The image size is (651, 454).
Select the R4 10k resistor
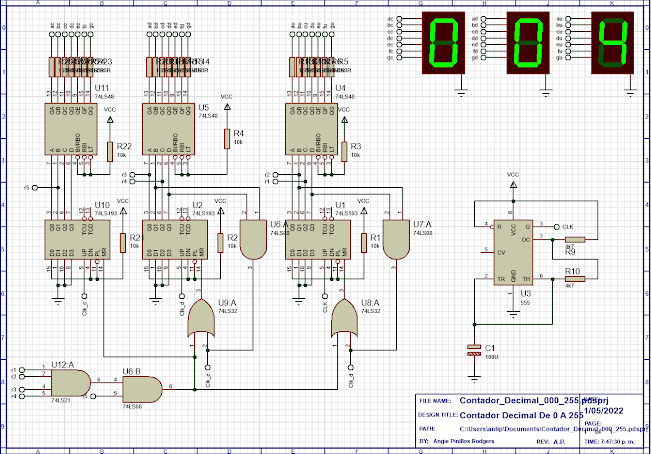point(227,139)
